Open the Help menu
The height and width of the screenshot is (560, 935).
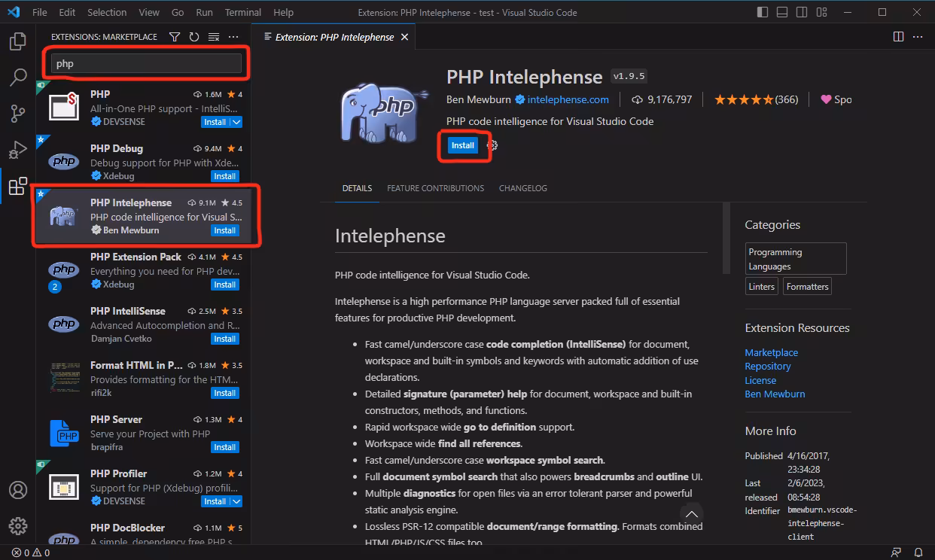pyautogui.click(x=283, y=12)
